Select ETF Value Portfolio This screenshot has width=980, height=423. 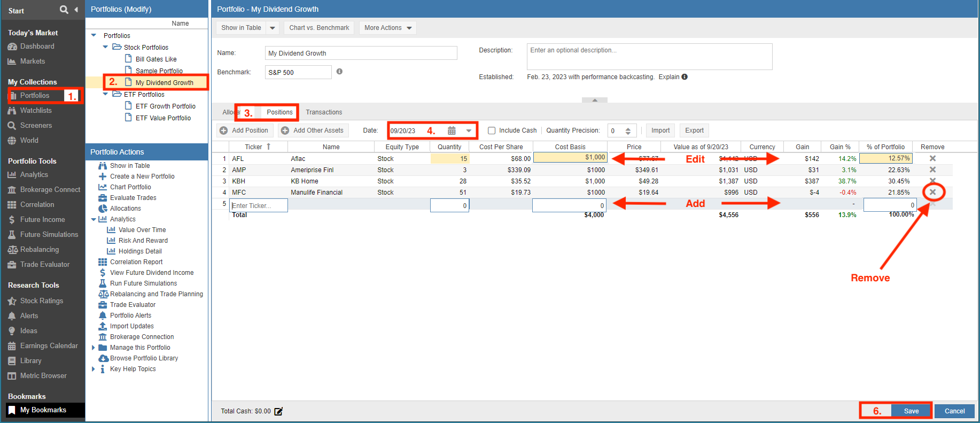(163, 118)
